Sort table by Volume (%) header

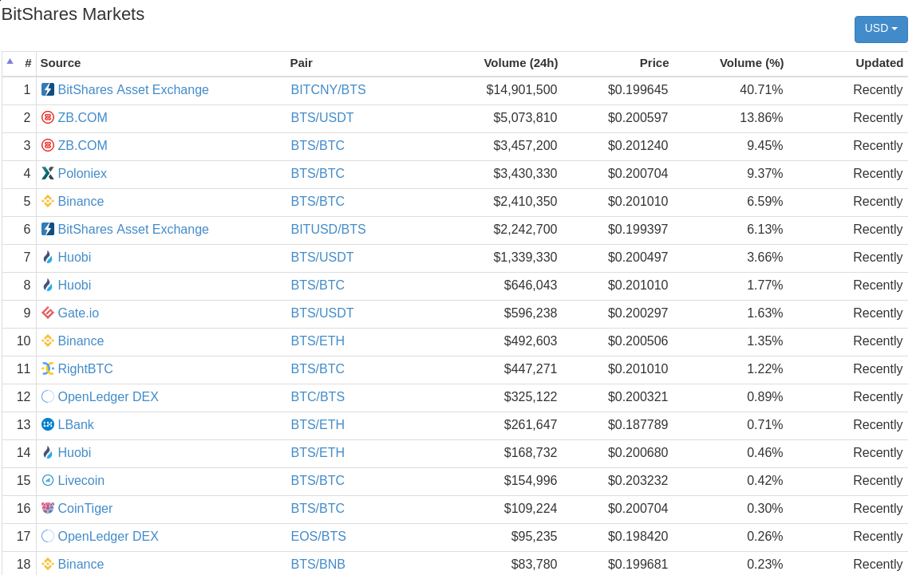[x=752, y=63]
